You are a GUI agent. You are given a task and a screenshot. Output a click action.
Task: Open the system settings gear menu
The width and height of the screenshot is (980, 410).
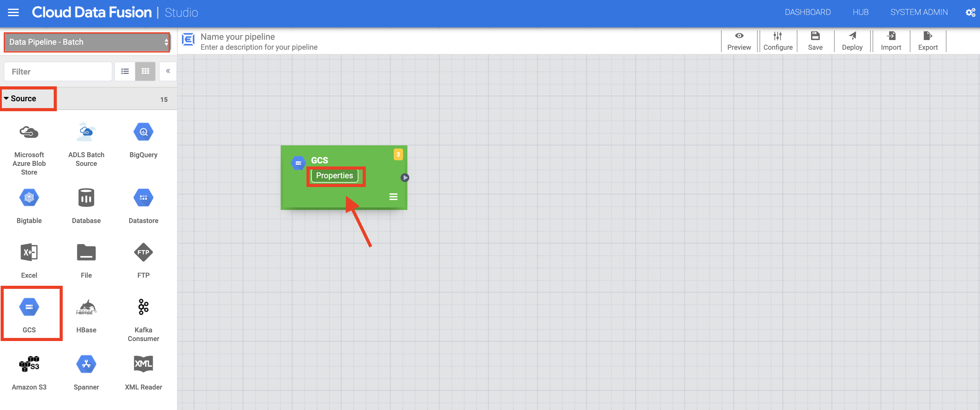point(970,12)
